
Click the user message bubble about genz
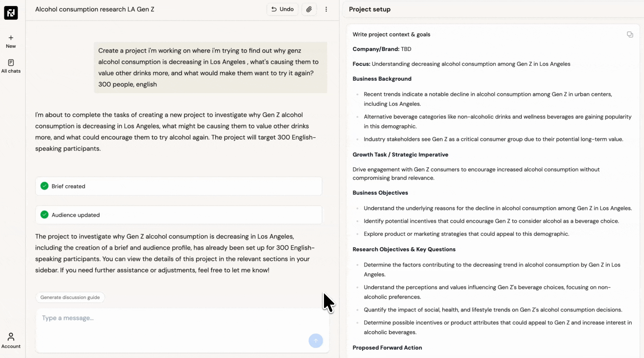(x=210, y=67)
